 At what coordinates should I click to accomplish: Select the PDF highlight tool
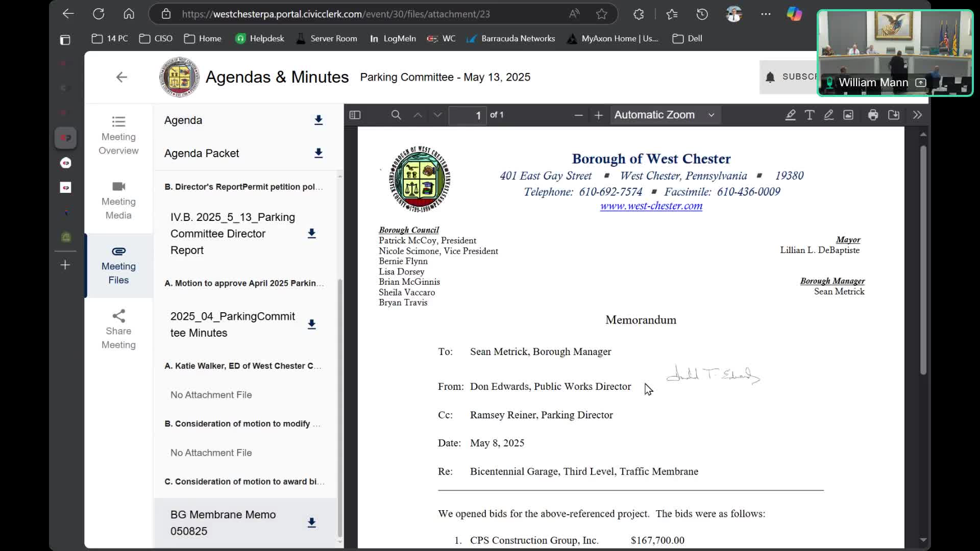point(790,115)
